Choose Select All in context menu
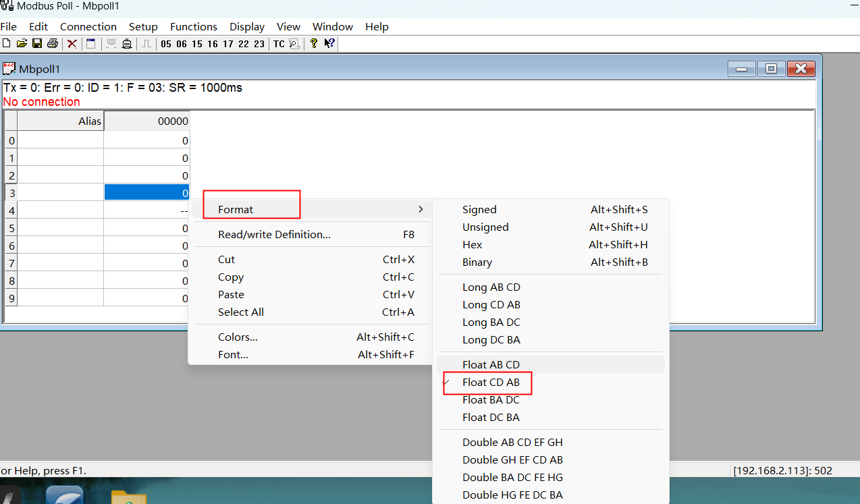The height and width of the screenshot is (504, 860). point(240,312)
